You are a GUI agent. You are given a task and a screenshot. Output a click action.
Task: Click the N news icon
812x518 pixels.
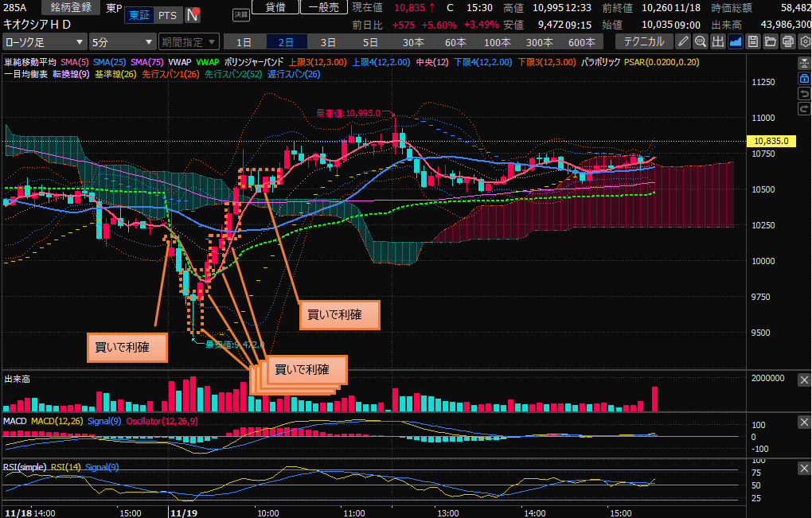click(193, 15)
